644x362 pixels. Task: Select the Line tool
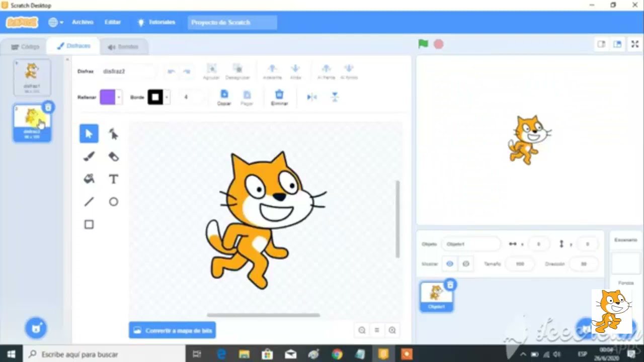pos(89,202)
